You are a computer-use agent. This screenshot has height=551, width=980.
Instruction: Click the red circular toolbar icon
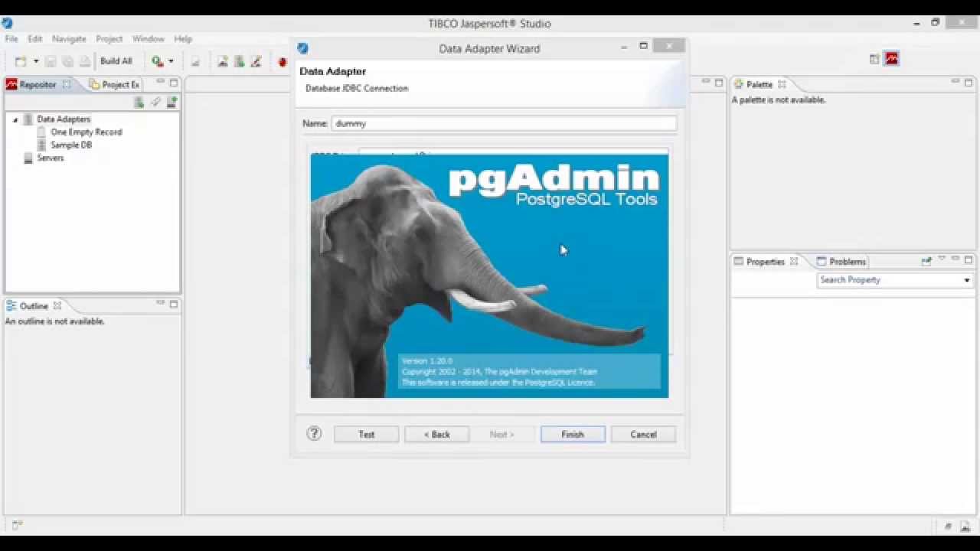282,62
